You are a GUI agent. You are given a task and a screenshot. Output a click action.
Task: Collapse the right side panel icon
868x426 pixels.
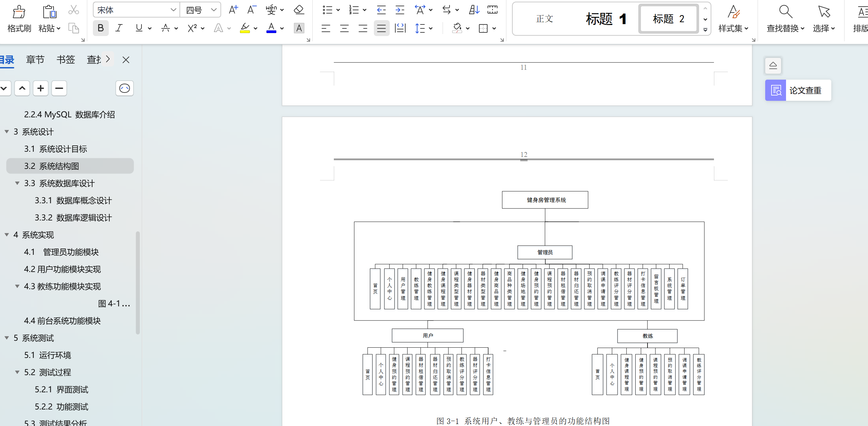pos(773,65)
